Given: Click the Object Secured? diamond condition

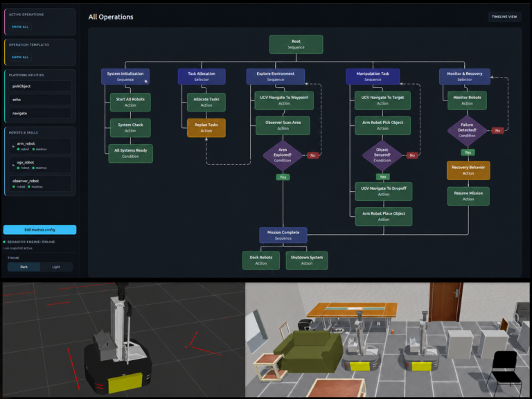Looking at the screenshot, I should (x=382, y=155).
